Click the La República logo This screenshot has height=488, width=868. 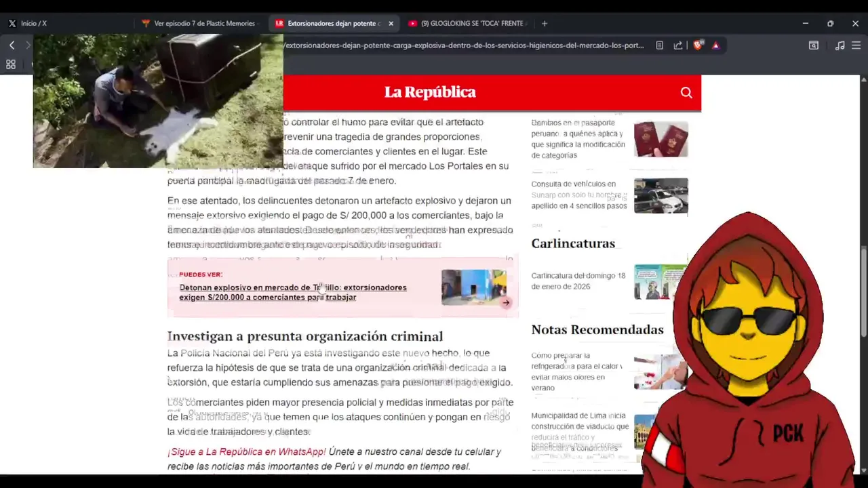point(430,92)
